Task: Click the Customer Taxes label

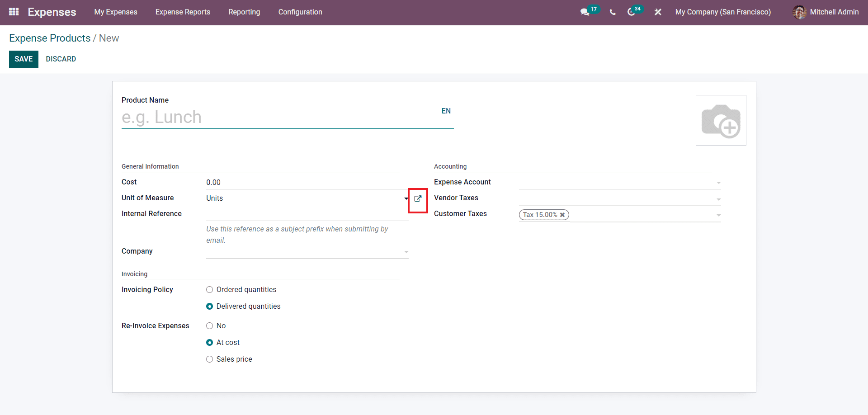Action: click(460, 214)
